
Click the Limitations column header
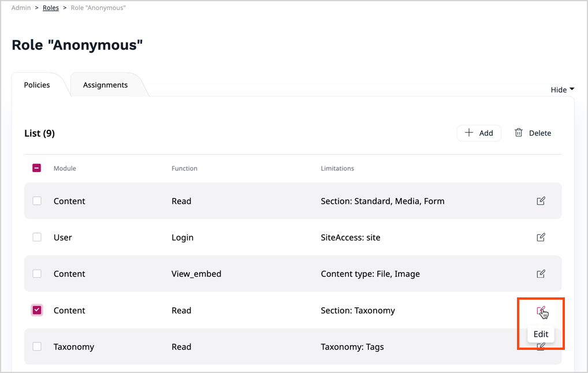pyautogui.click(x=337, y=169)
